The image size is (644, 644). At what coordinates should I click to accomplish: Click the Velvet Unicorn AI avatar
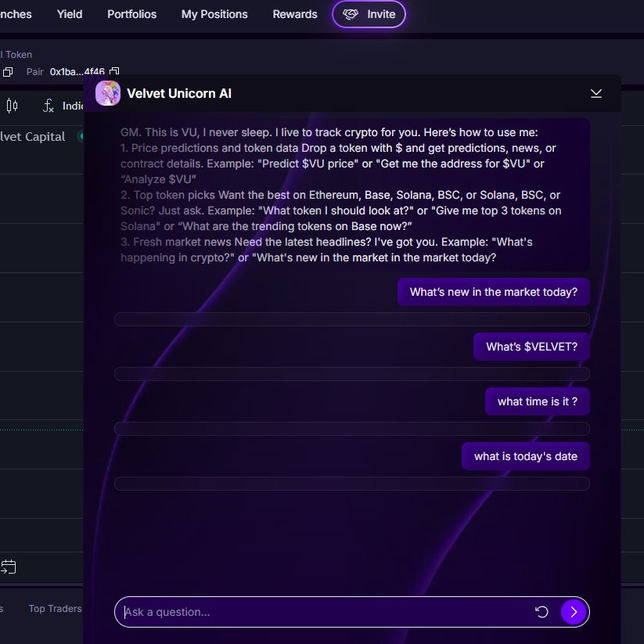coord(107,94)
